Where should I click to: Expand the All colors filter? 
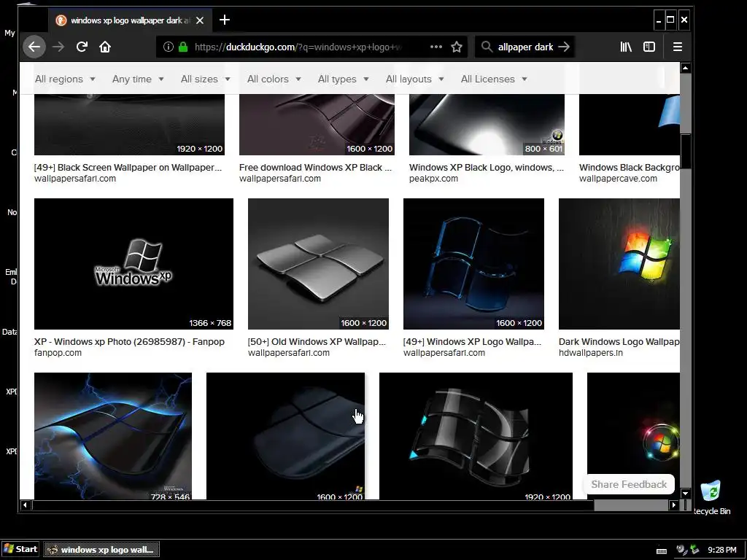(274, 79)
